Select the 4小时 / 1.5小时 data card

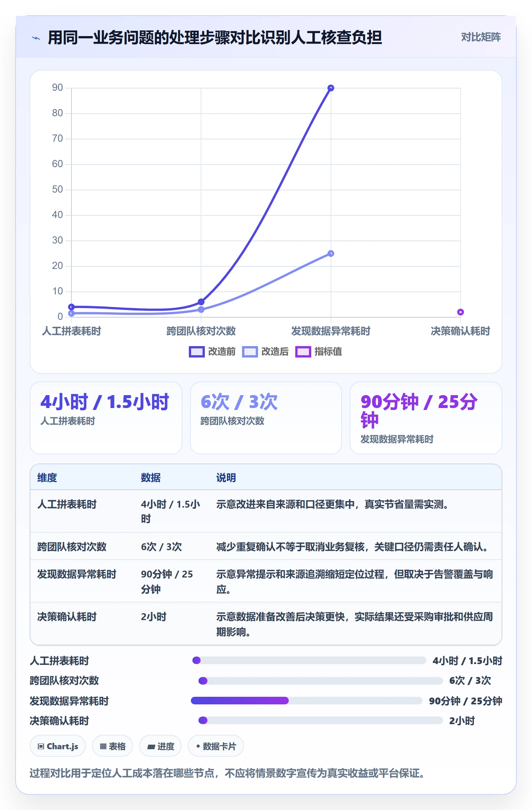click(106, 418)
